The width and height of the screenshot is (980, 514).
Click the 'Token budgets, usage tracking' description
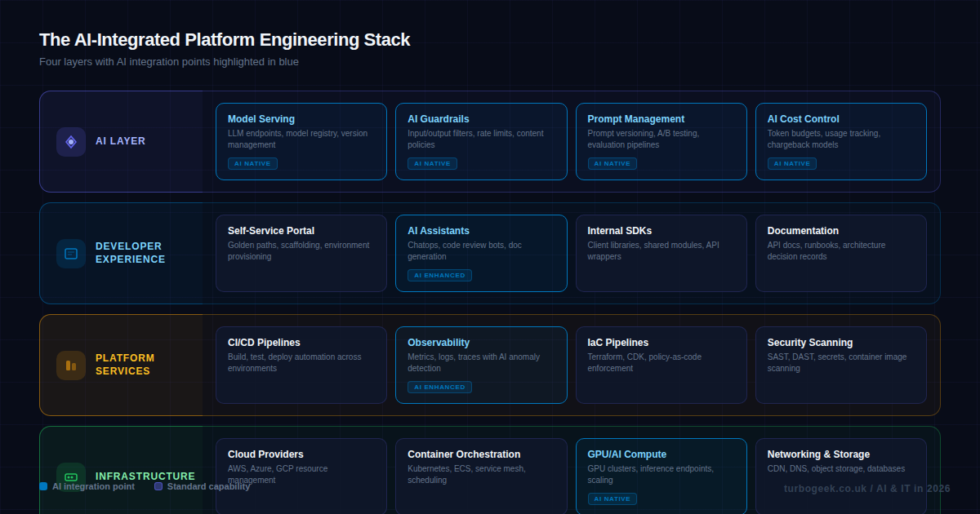click(824, 139)
